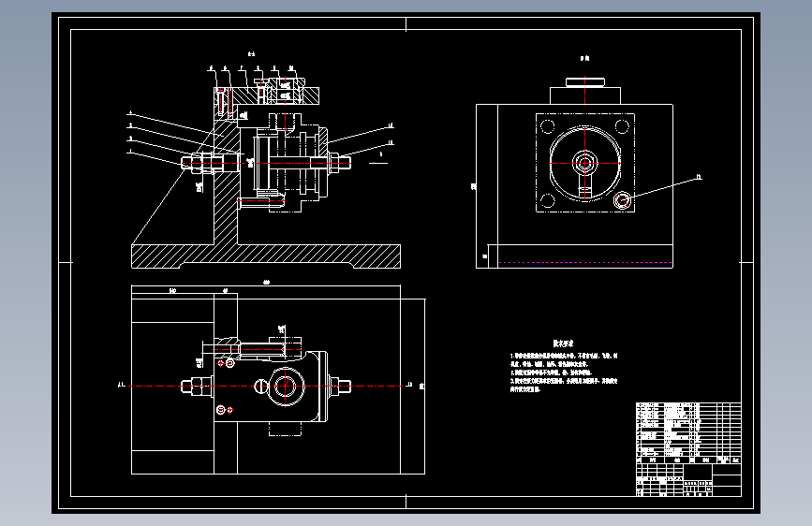Click the small bushing circle in right view
The height and width of the screenshot is (526, 812).
[623, 200]
